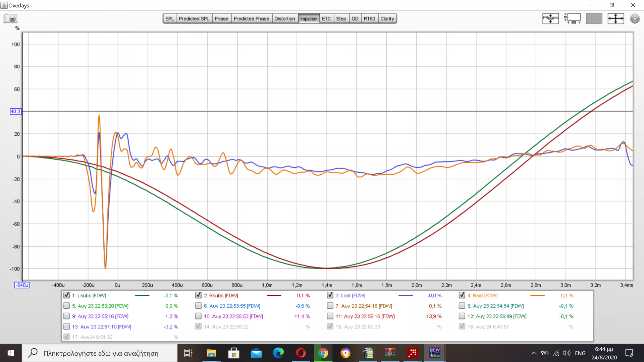Click the graph limits crossed-arrows icon
The image size is (644, 362).
pyautogui.click(x=615, y=18)
